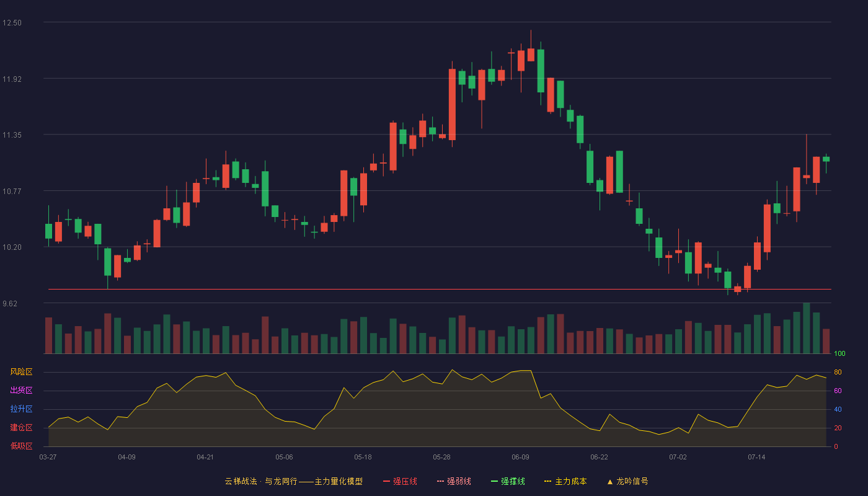
Task: Click the 拉升区 zone label
Action: tap(21, 409)
